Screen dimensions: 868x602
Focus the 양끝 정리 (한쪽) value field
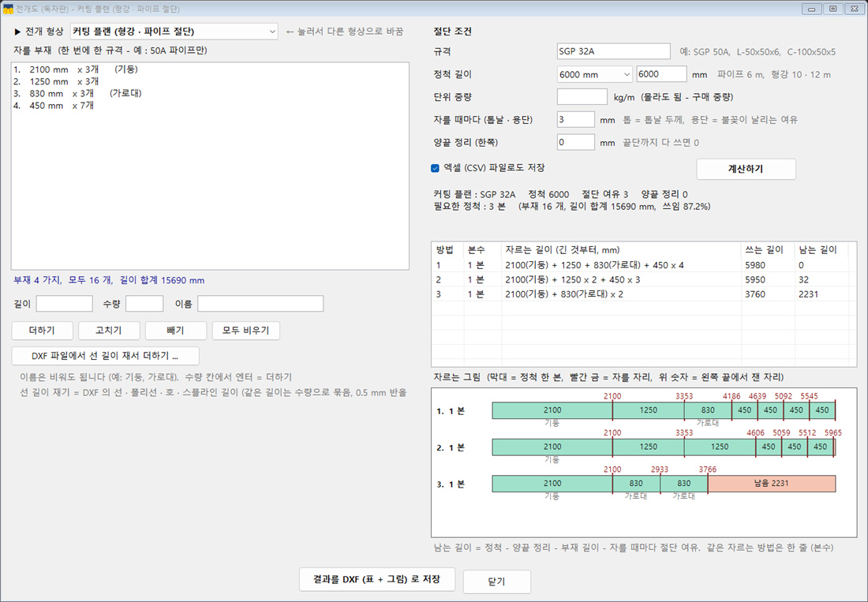coord(576,142)
